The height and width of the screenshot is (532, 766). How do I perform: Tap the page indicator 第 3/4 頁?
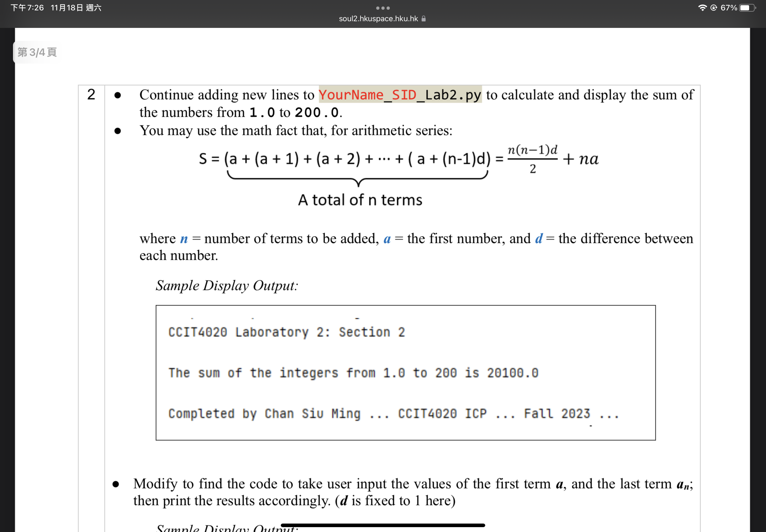(x=37, y=52)
